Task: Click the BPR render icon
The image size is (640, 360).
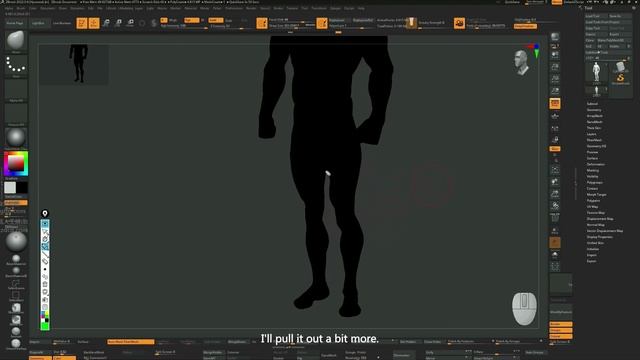Action: click(555, 38)
